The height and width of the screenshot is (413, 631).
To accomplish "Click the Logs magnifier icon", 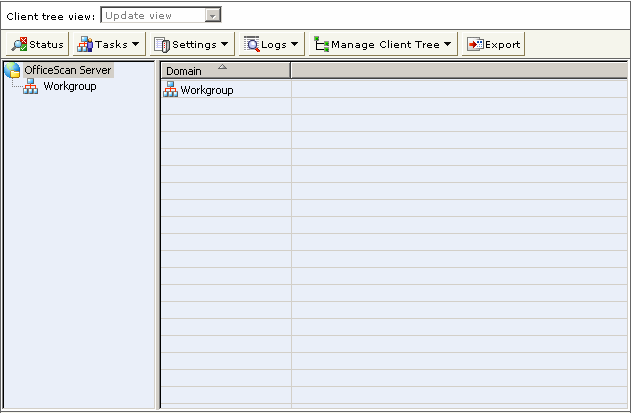I will point(252,44).
